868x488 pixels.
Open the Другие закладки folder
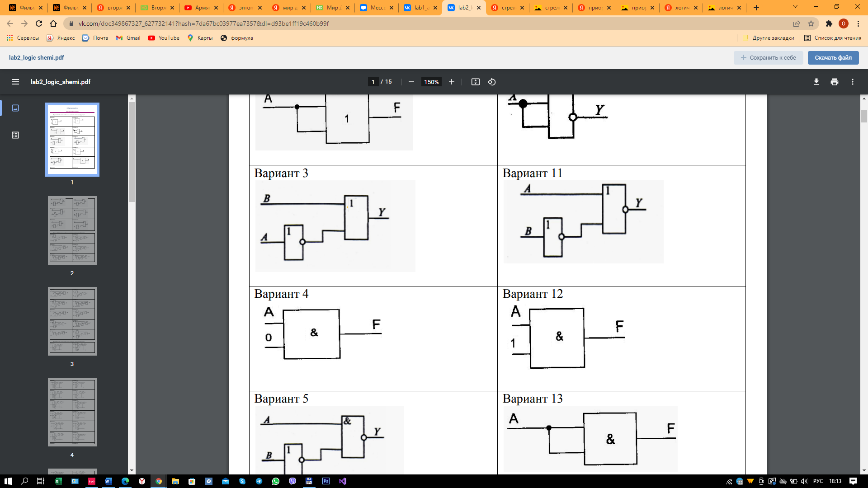[x=768, y=38]
